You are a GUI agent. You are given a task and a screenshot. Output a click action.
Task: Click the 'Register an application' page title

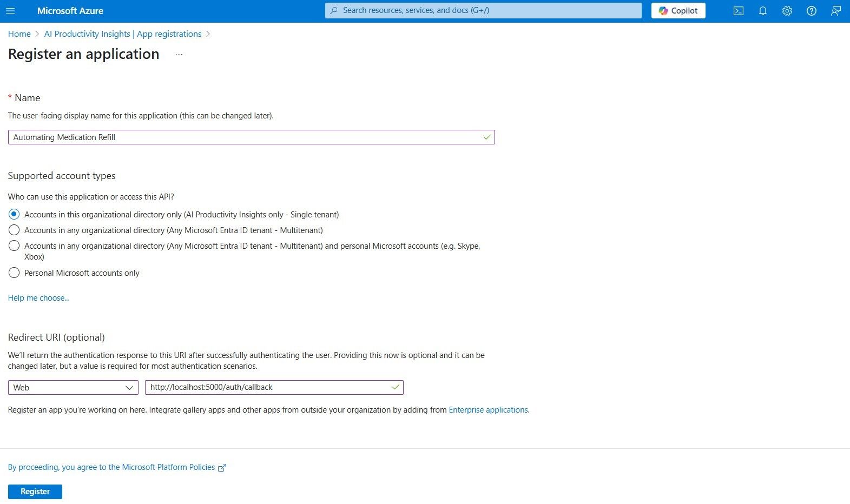point(84,54)
